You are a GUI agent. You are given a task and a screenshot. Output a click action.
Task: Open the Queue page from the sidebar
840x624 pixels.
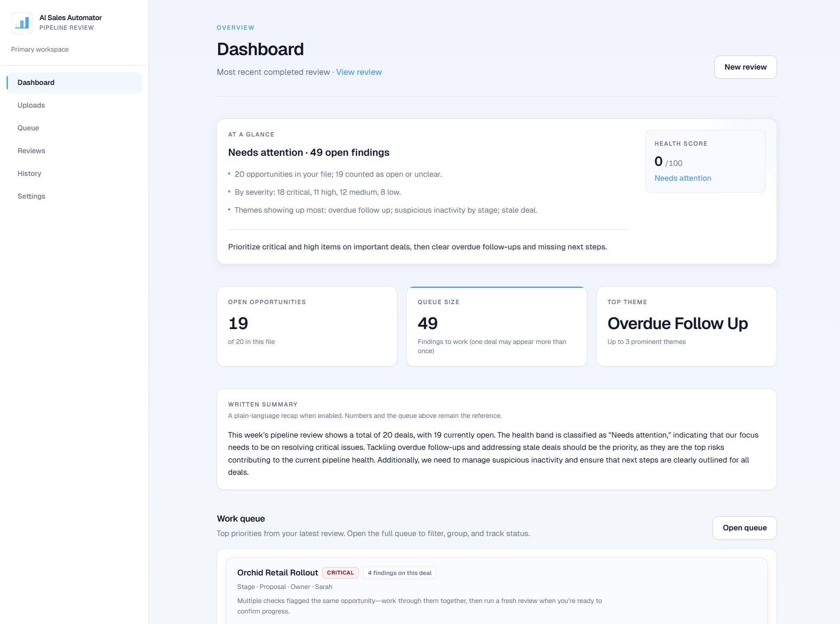coord(28,128)
